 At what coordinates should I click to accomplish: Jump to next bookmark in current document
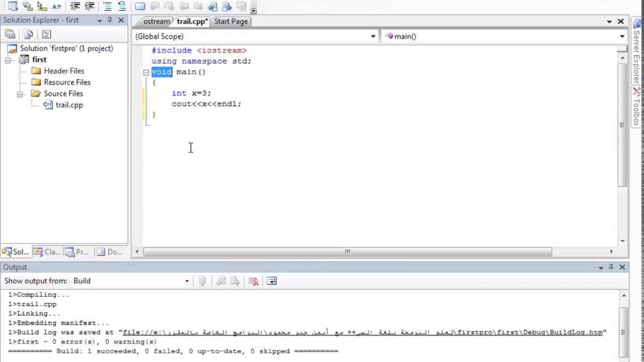click(170, 7)
